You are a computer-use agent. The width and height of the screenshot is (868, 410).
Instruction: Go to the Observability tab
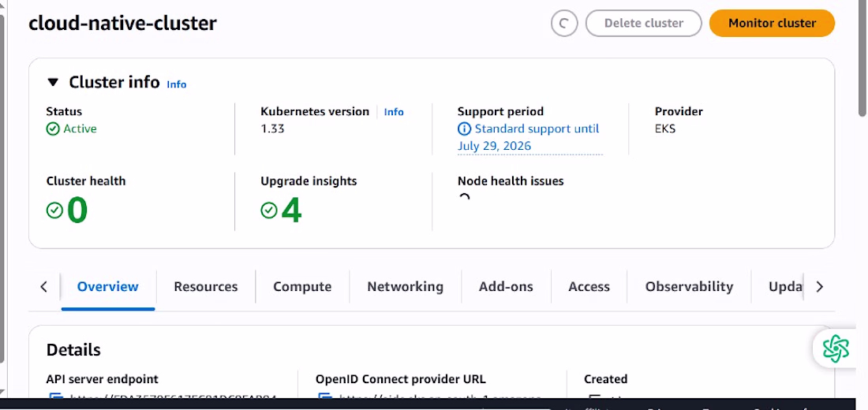point(689,287)
